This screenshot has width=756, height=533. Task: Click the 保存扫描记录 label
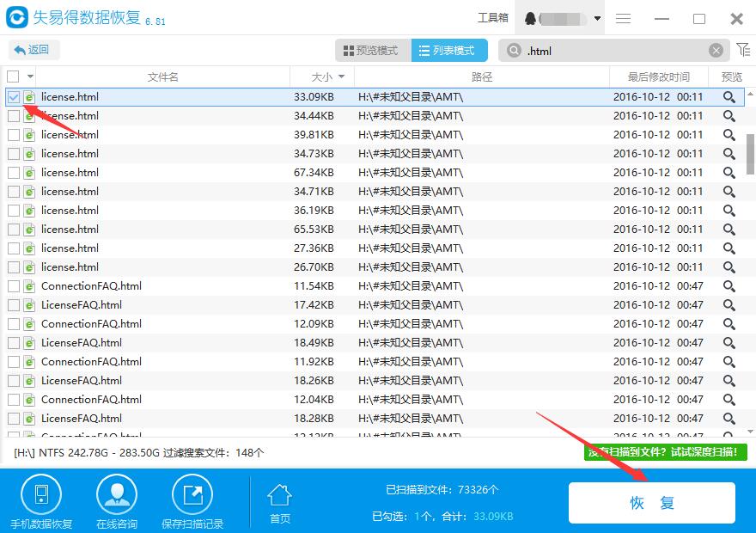(192, 524)
